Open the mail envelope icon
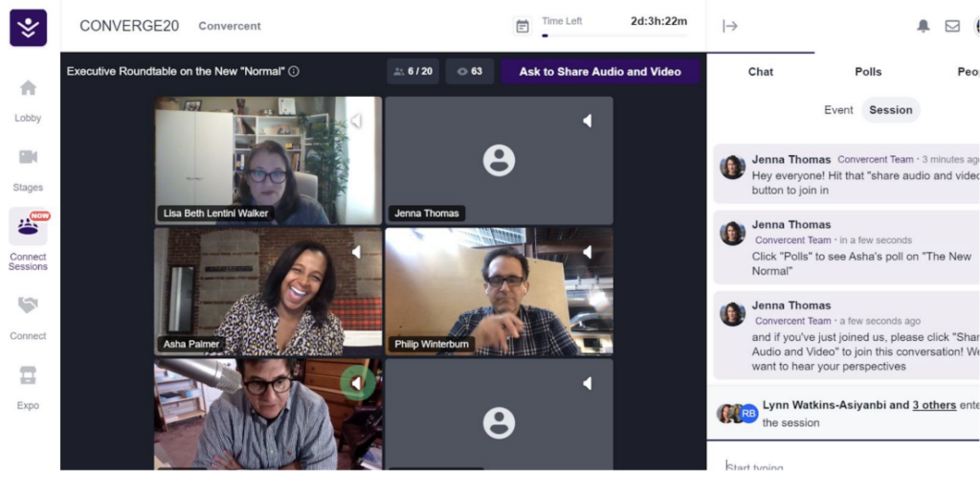 952,26
